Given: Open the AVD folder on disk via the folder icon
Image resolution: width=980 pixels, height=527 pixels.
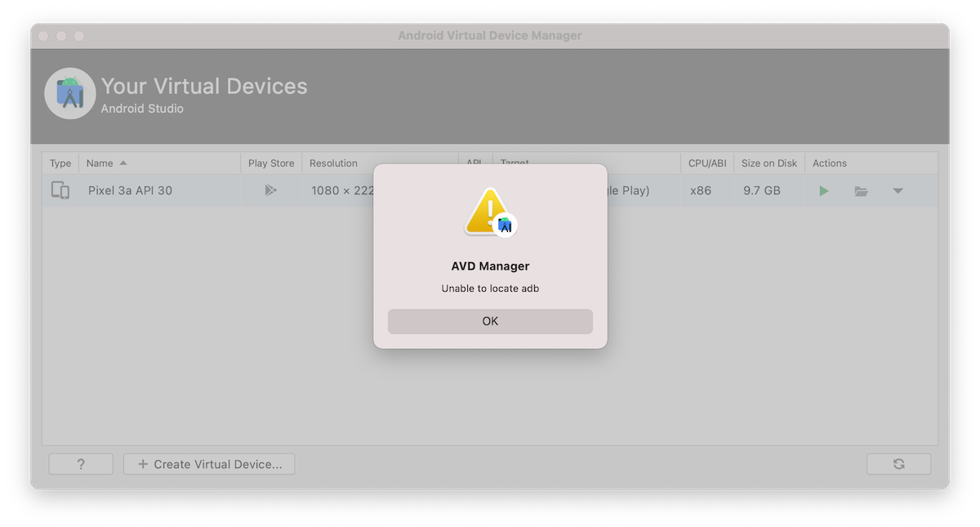Looking at the screenshot, I should (x=861, y=190).
